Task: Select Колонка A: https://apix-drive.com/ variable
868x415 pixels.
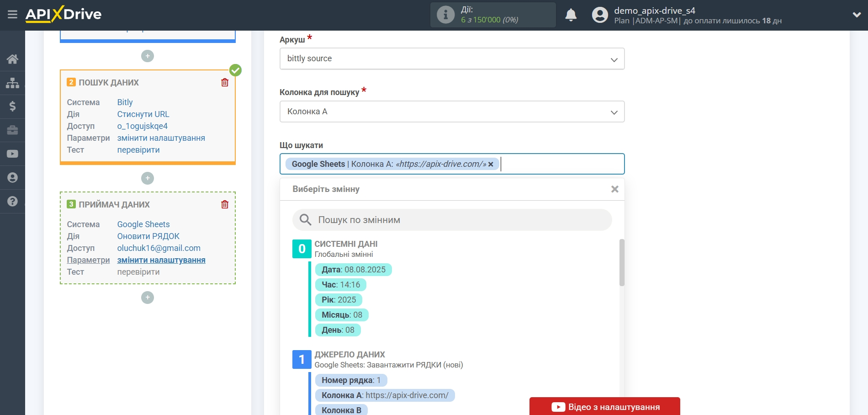Action: 385,395
